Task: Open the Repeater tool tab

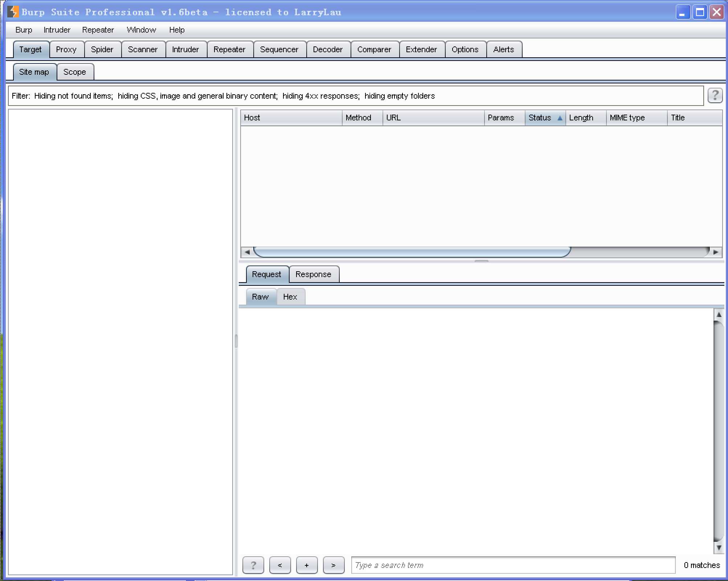Action: (x=229, y=49)
